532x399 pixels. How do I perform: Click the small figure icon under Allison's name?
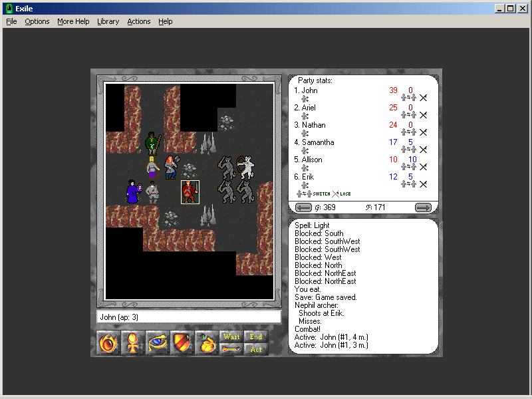click(305, 168)
